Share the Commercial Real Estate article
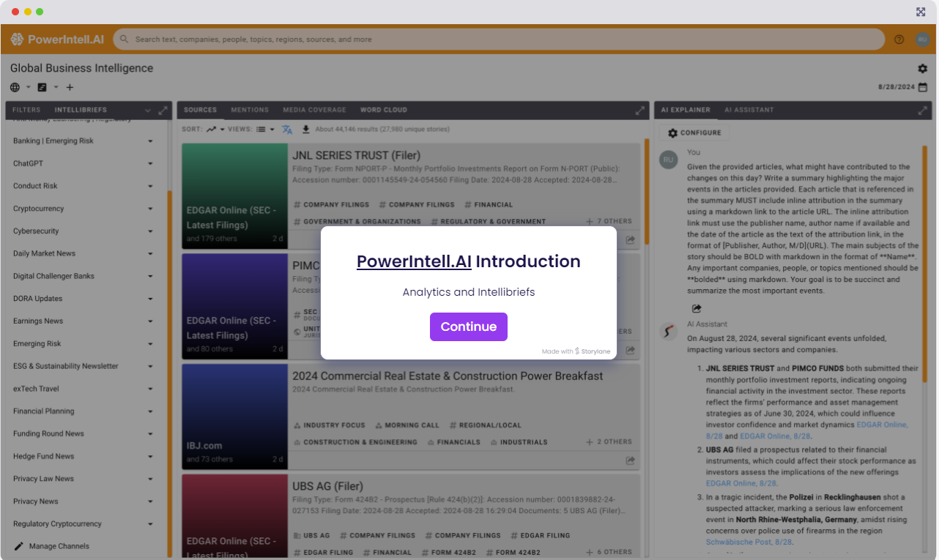939x560 pixels. (630, 460)
